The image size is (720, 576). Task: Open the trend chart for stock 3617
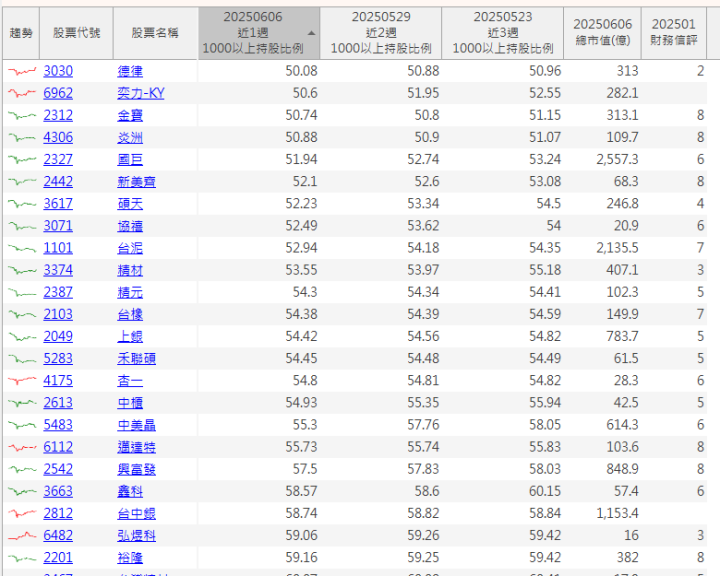[22, 203]
